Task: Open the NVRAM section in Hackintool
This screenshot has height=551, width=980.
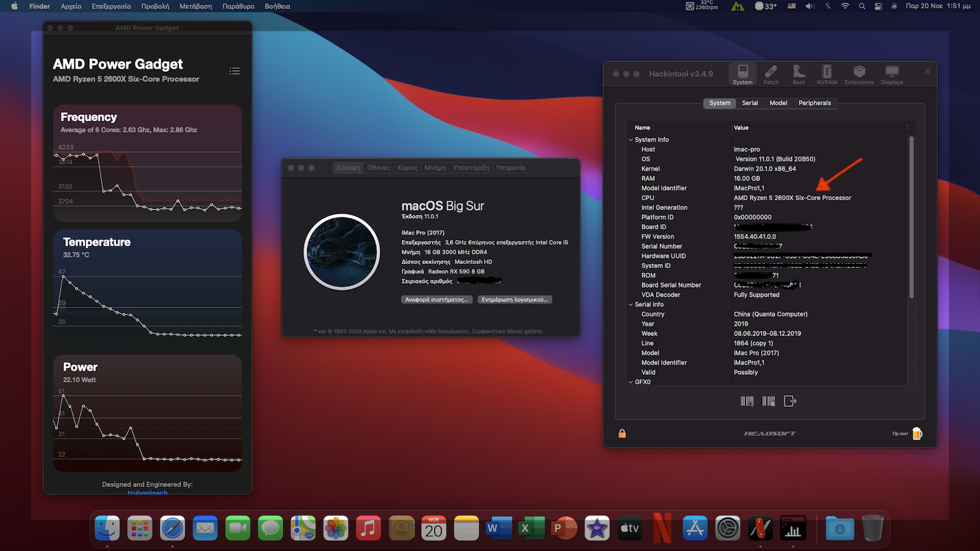Action: pyautogui.click(x=827, y=75)
